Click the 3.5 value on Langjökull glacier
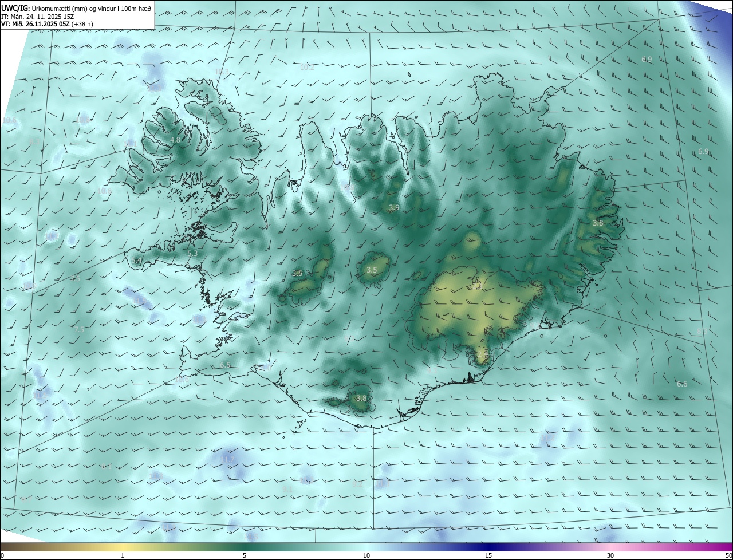 (297, 273)
